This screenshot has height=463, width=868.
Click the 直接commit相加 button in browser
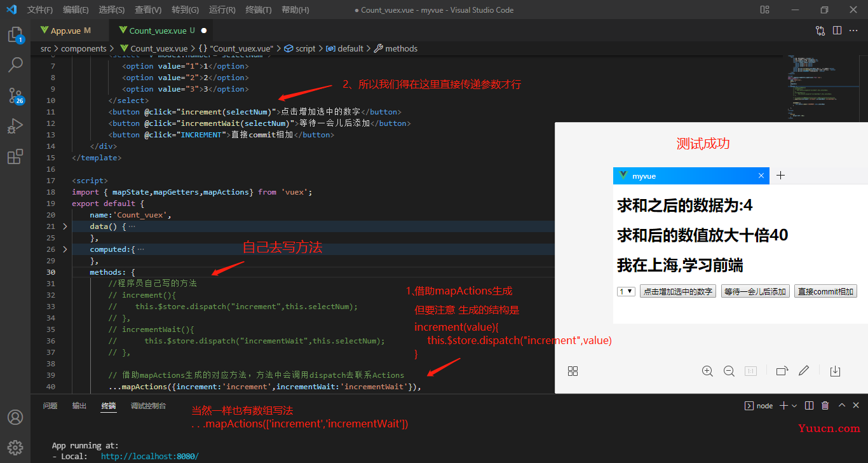tap(826, 291)
